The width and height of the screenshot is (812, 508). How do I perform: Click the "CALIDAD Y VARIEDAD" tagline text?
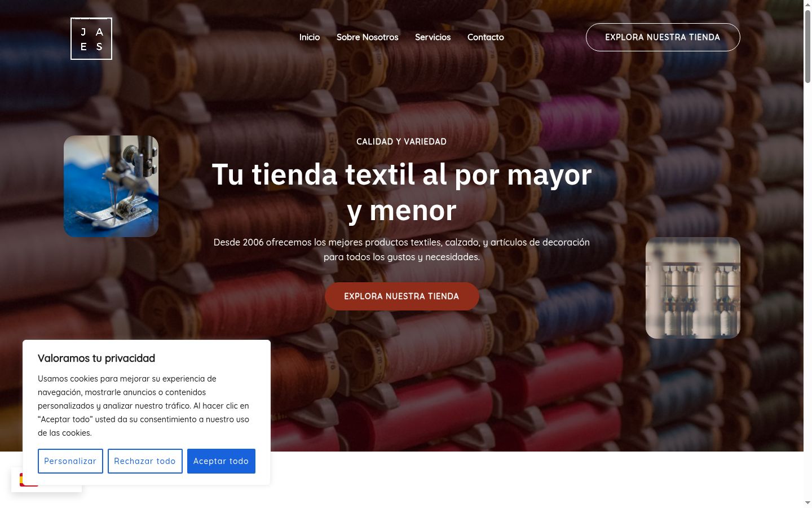click(x=401, y=142)
